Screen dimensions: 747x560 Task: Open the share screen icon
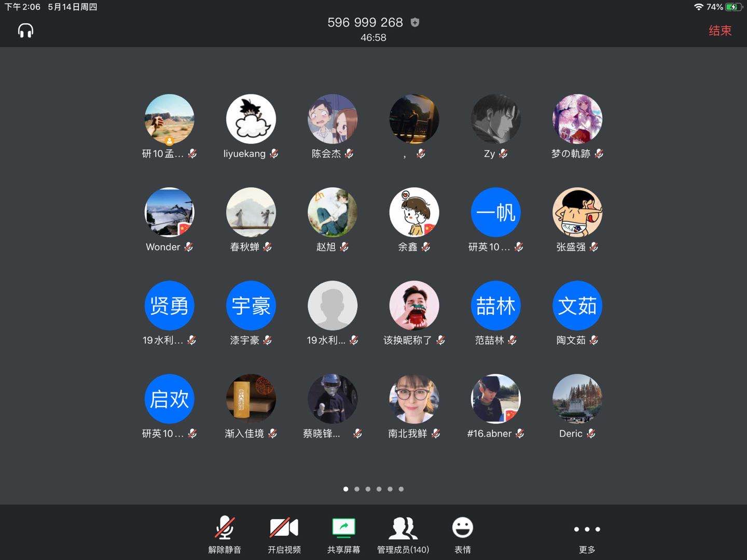click(343, 528)
